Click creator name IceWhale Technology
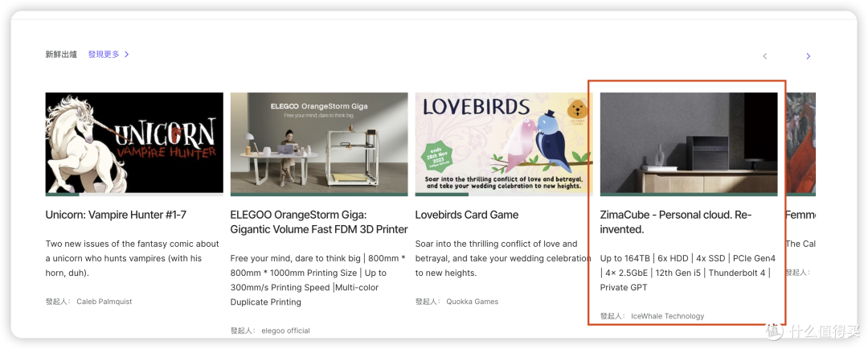The height and width of the screenshot is (349, 868). 668,316
